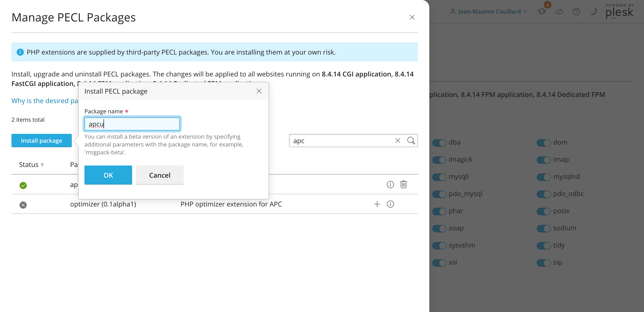
Task: Open the 'Why is the desired' link
Action: (x=41, y=101)
